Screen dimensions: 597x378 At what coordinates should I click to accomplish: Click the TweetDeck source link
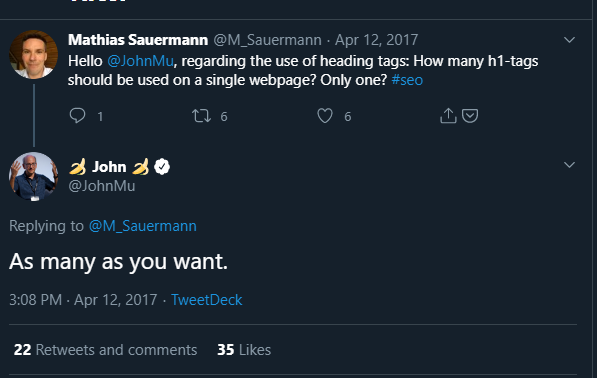tap(206, 300)
